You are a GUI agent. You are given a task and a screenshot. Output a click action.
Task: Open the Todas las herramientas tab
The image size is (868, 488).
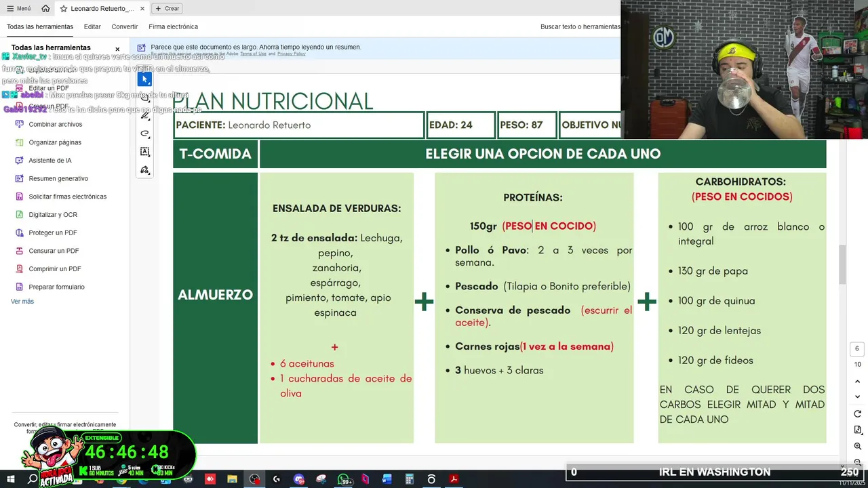(40, 26)
